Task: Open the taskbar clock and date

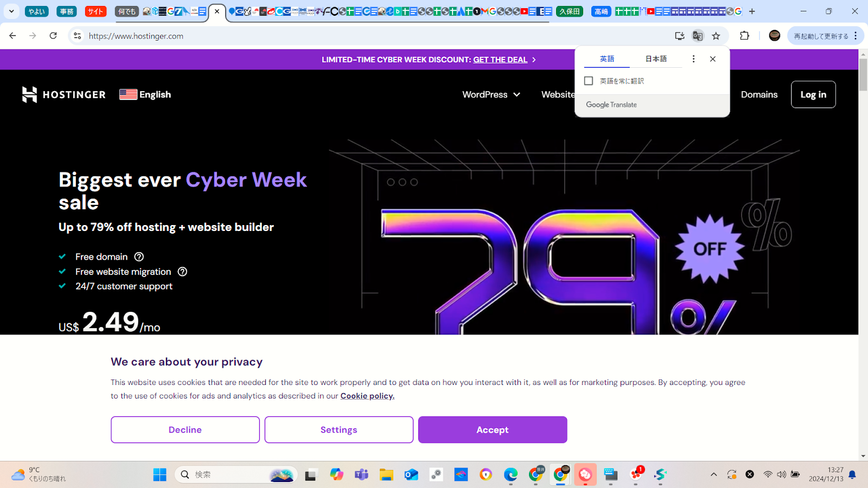Action: coord(826,474)
